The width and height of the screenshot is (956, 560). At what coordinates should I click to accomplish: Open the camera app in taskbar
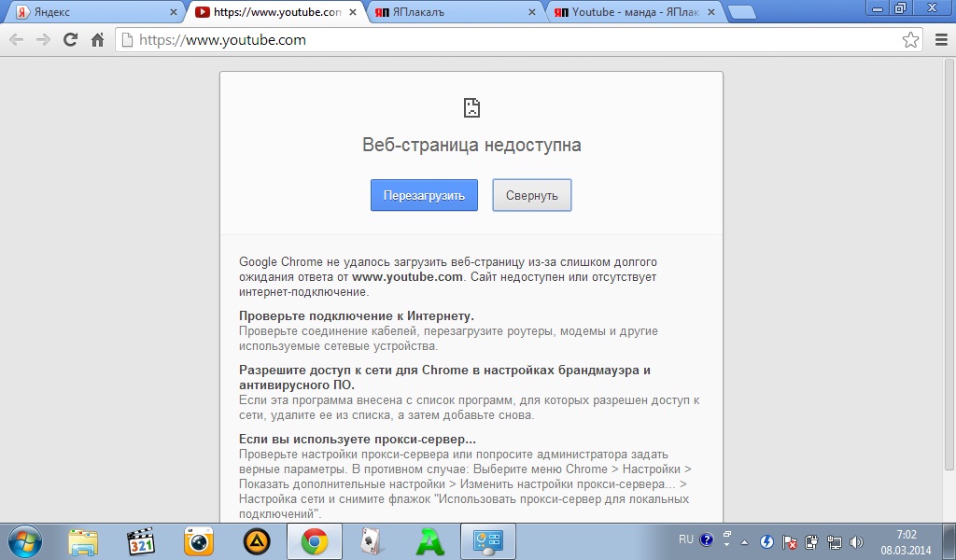click(198, 541)
